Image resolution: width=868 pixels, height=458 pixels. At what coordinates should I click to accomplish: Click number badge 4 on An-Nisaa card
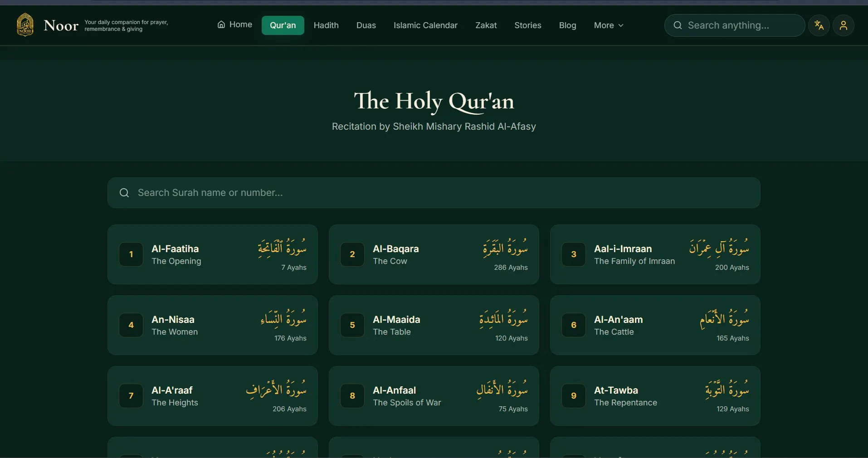pyautogui.click(x=131, y=325)
